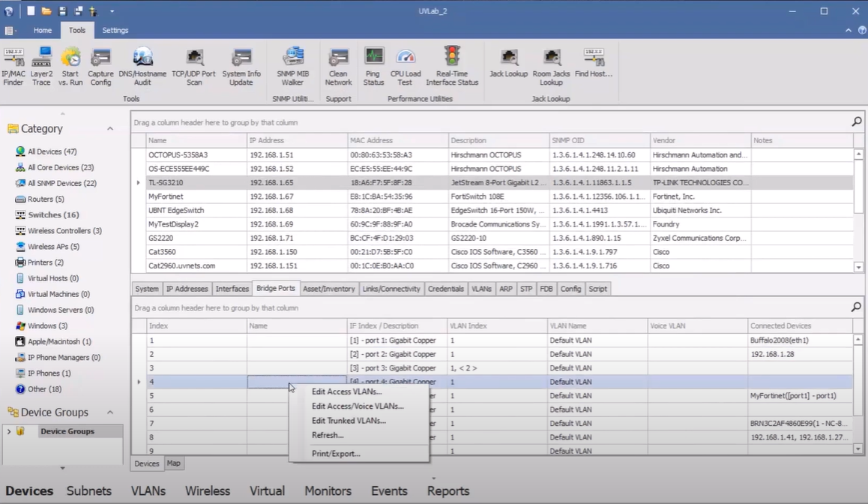Viewport: 868px width, 504px height.
Task: Select All SNMP Devices (22) category
Action: (61, 183)
